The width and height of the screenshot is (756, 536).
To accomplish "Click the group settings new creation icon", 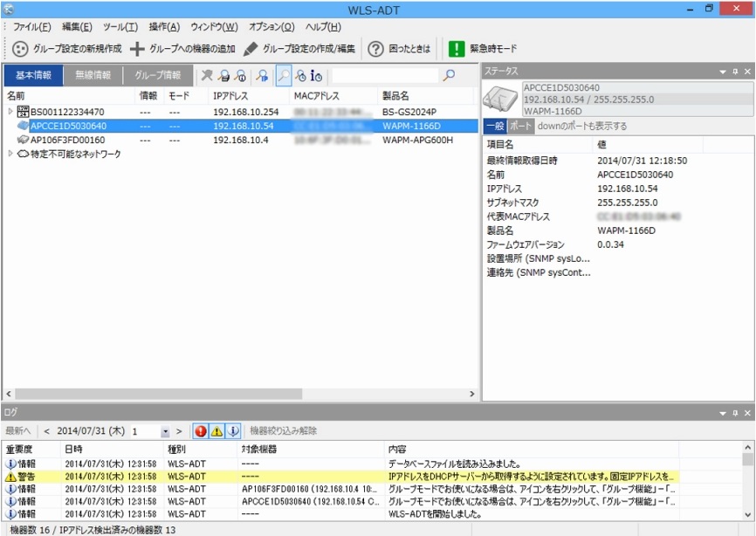I will (x=20, y=49).
